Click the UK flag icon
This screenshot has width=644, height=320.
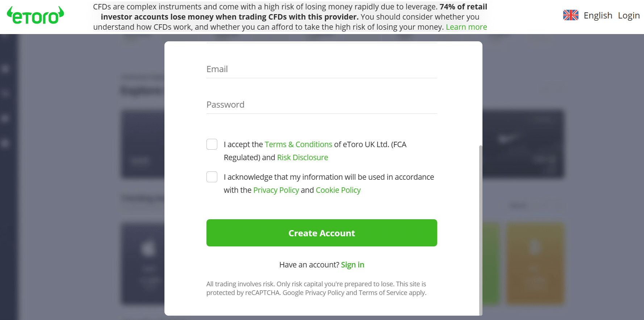pyautogui.click(x=570, y=15)
